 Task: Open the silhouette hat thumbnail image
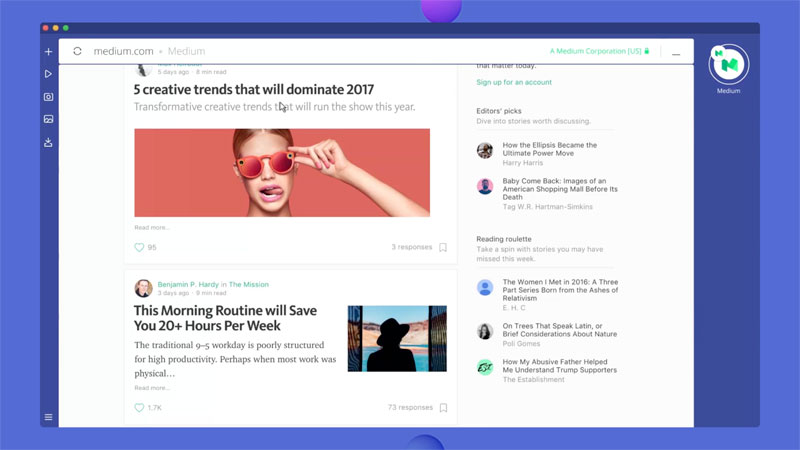coord(397,338)
